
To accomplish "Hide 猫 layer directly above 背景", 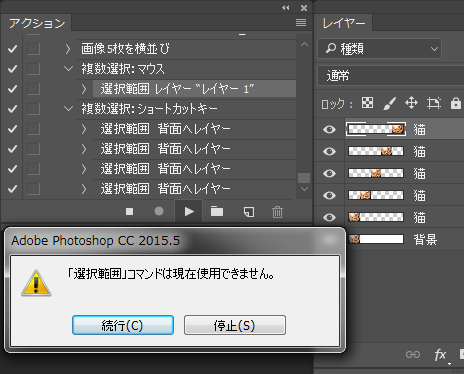I will pyautogui.click(x=329, y=217).
